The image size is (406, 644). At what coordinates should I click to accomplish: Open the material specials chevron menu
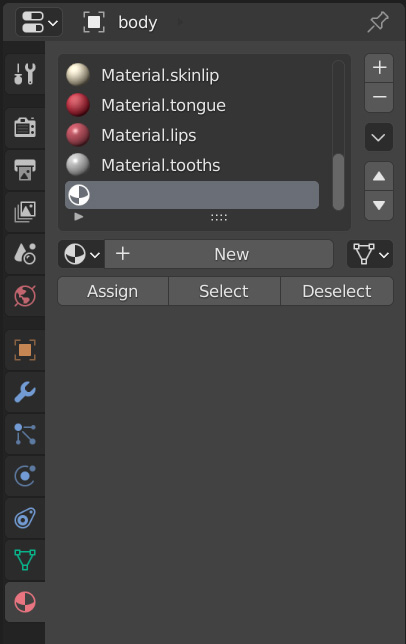378,137
